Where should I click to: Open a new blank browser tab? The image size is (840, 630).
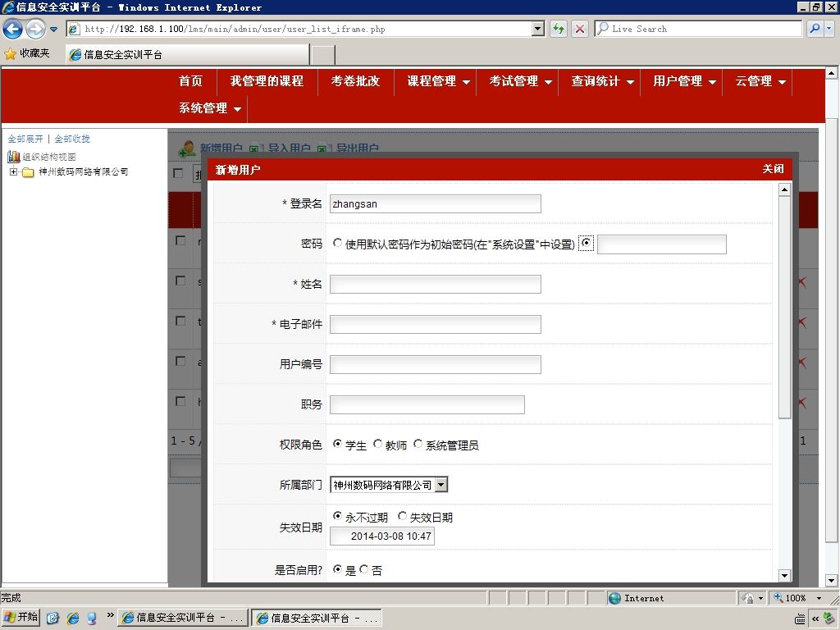[323, 55]
